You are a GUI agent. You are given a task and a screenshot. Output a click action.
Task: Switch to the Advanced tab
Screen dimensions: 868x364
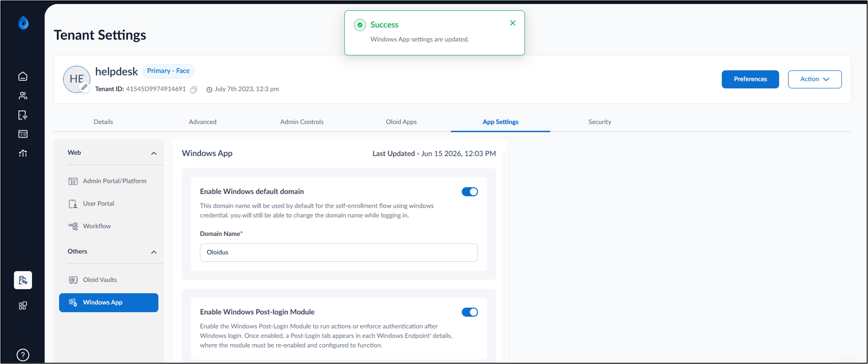203,122
